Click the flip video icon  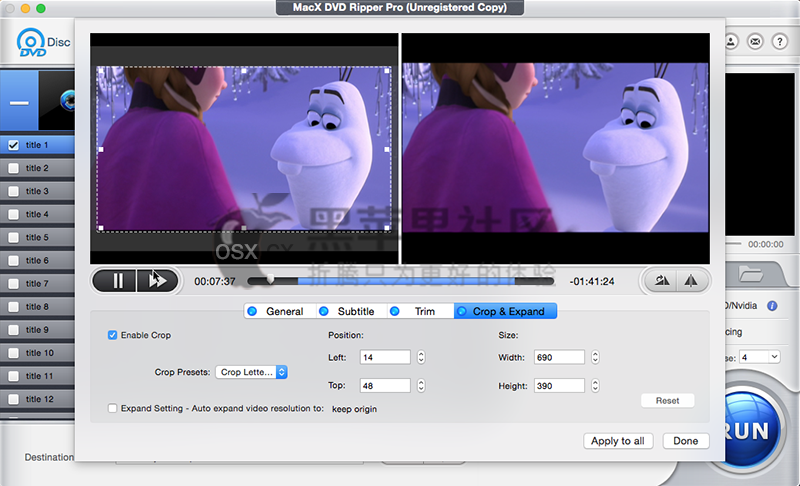(691, 281)
